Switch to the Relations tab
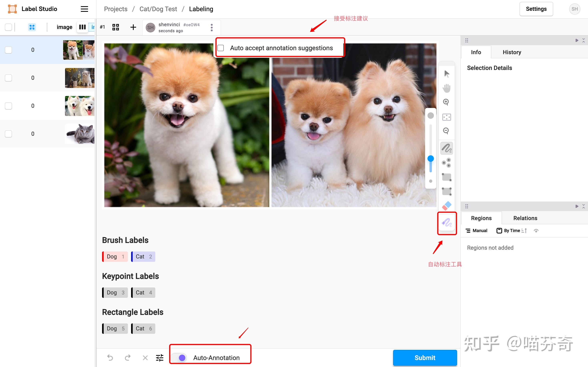This screenshot has height=367, width=588. (x=525, y=218)
